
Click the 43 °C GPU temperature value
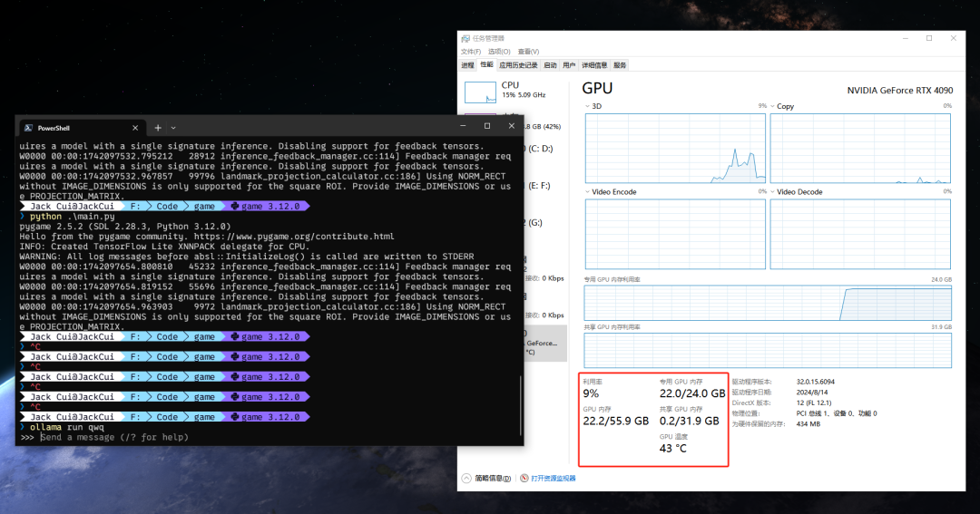click(673, 449)
